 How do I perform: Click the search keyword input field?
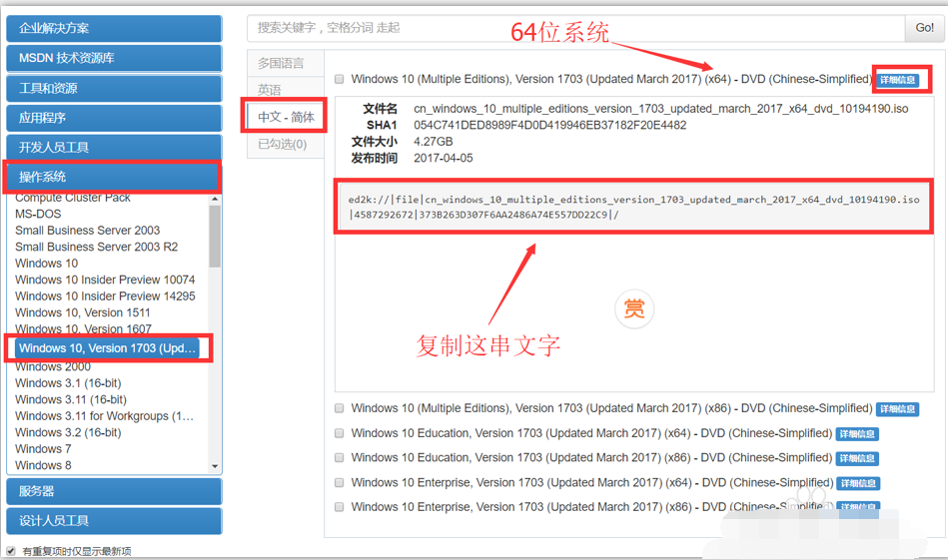[x=574, y=28]
